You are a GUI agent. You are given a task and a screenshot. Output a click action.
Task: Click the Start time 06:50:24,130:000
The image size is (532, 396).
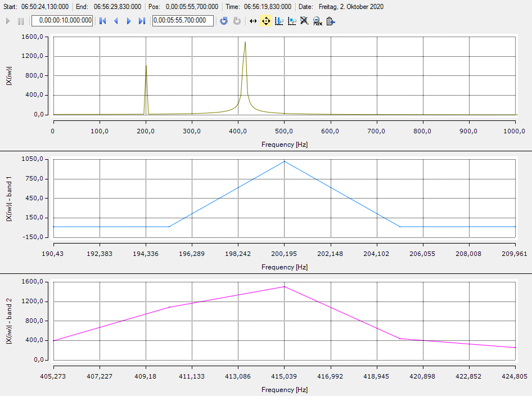click(x=45, y=7)
